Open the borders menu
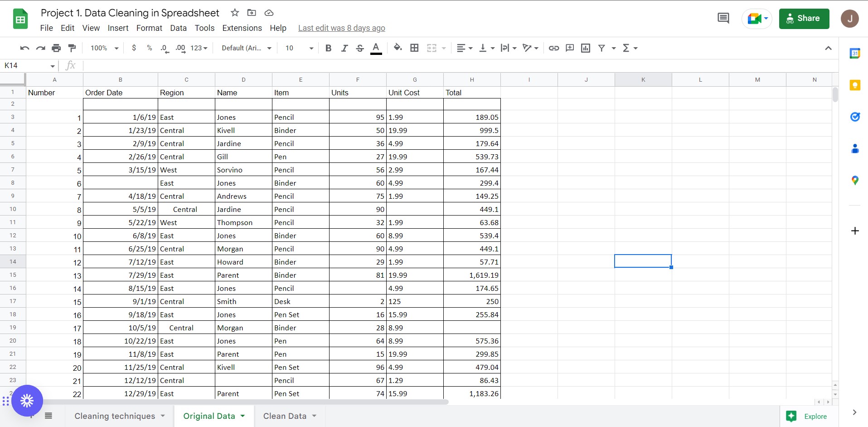 tap(414, 48)
